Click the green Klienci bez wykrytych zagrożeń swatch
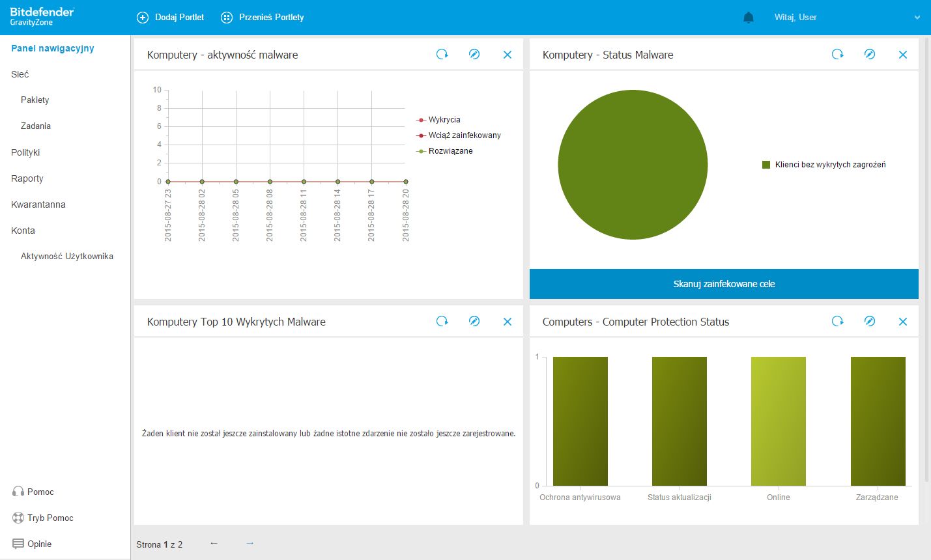Screen dimensions: 931x560 pos(766,165)
